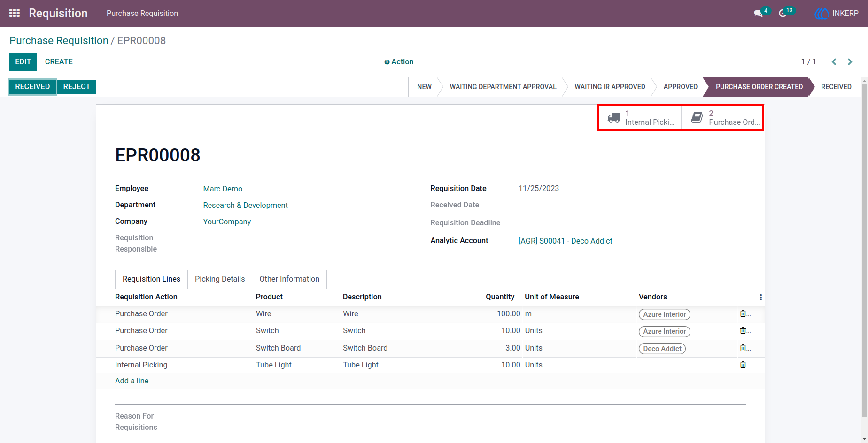Click the REJECT button

[x=77, y=87]
